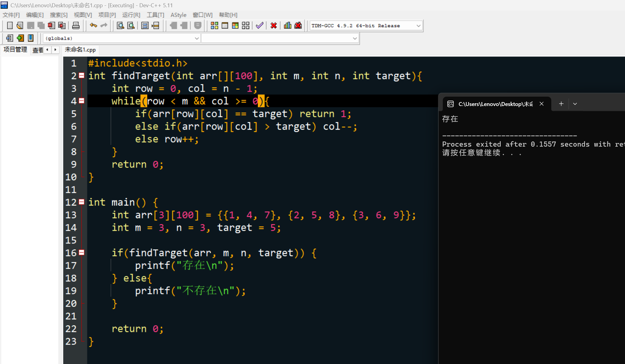This screenshot has height=364, width=625.
Task: Click the green plus insert icon
Action: [x=20, y=38]
